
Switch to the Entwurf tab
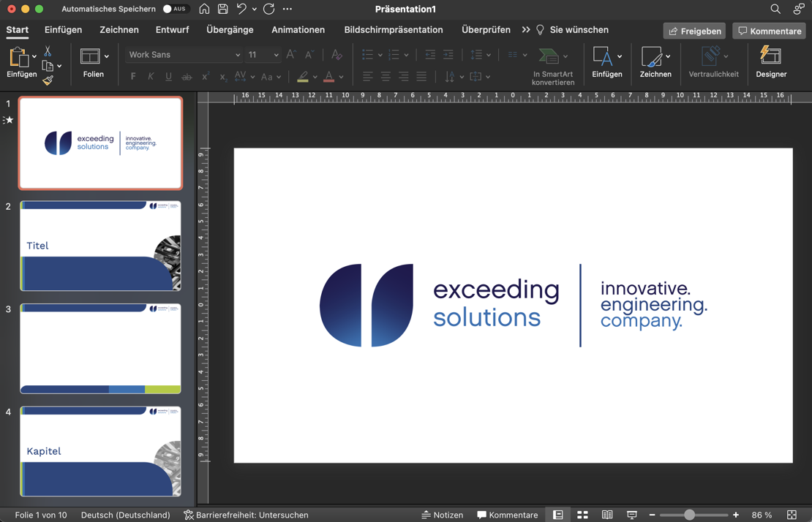(172, 30)
